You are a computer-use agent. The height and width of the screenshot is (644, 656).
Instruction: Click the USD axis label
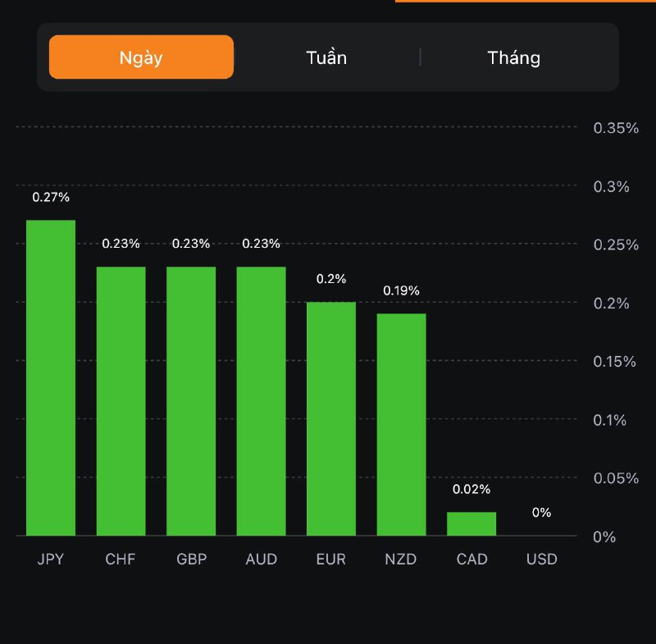(542, 560)
